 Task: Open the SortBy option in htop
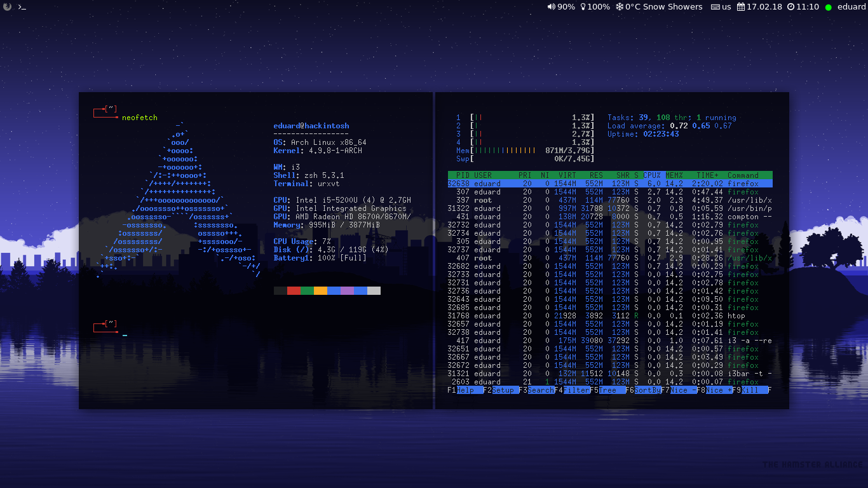click(x=648, y=390)
